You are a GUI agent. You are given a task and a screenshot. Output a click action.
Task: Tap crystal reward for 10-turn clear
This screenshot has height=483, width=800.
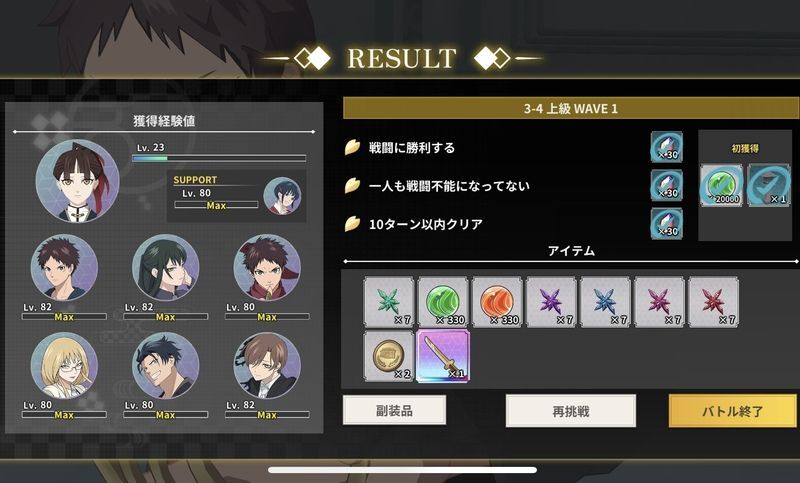667,223
